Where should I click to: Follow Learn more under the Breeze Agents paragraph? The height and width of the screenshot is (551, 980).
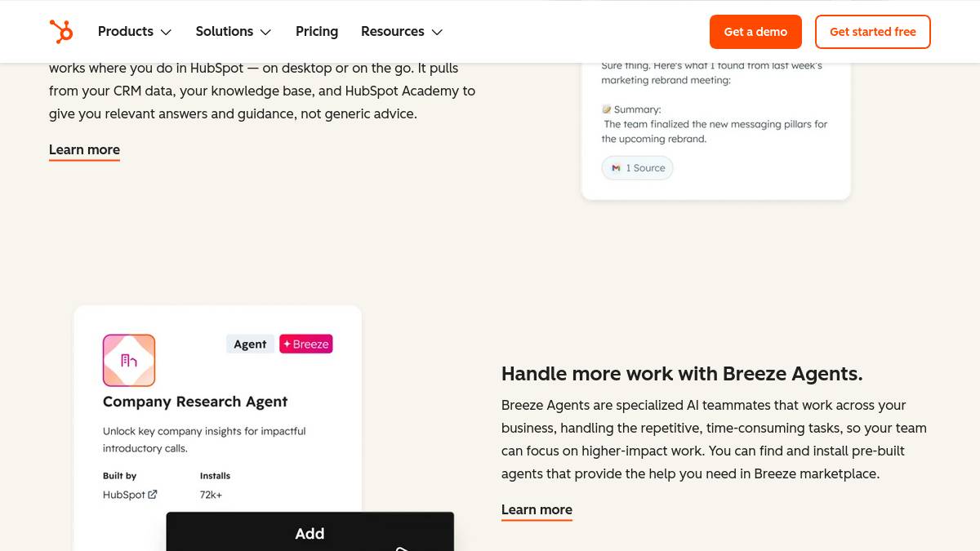coord(537,510)
